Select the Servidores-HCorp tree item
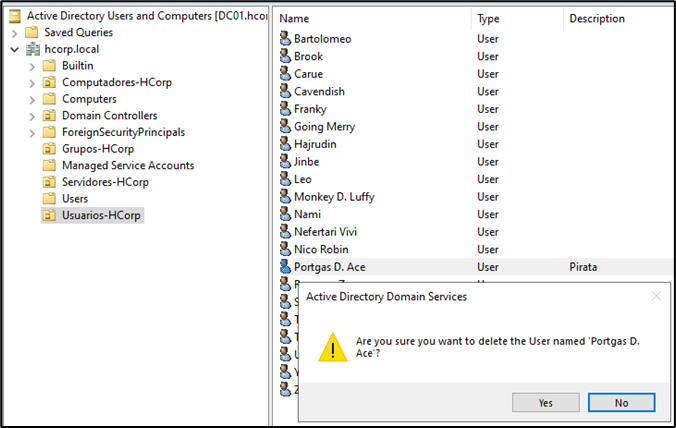 pos(105,182)
